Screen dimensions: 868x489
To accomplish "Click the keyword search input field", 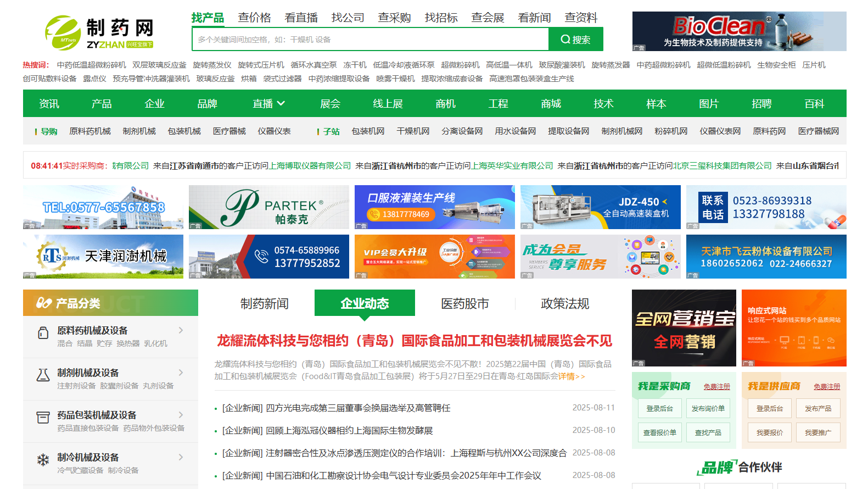I will click(x=371, y=40).
